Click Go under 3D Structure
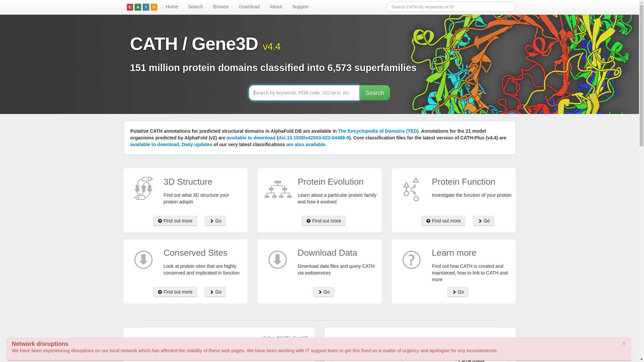Viewport: 644px width, 362px height. (215, 221)
